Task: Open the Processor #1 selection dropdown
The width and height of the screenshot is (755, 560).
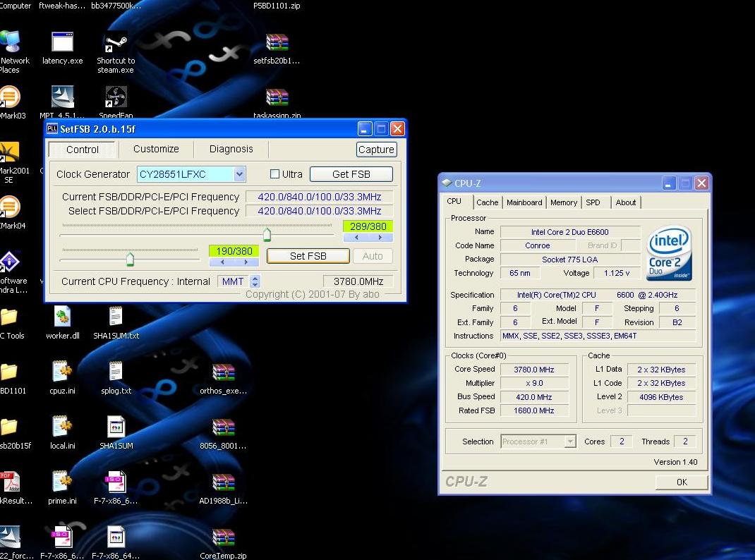Action: click(x=570, y=442)
